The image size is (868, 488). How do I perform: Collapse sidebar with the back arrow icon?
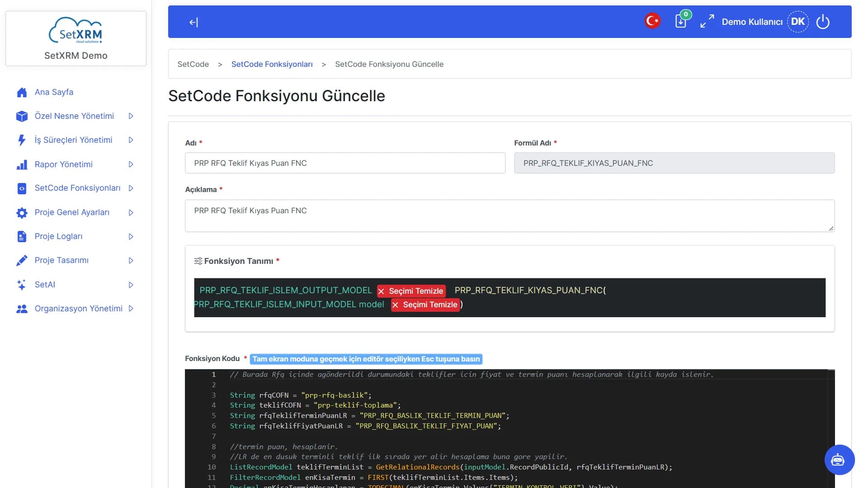point(193,22)
